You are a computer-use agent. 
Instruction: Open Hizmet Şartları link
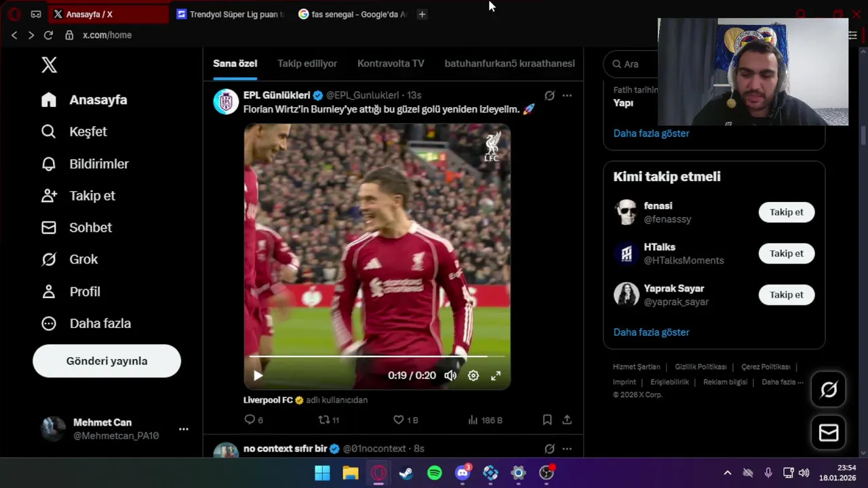tap(636, 367)
